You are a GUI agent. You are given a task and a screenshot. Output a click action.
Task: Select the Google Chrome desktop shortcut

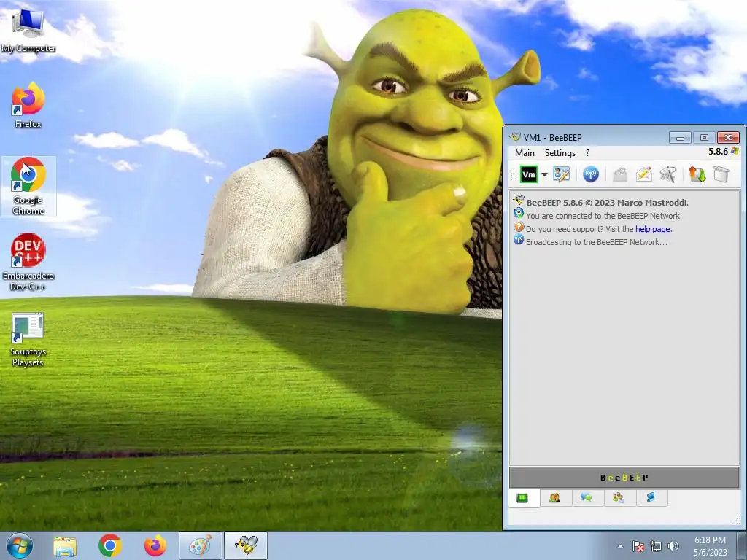[28, 186]
